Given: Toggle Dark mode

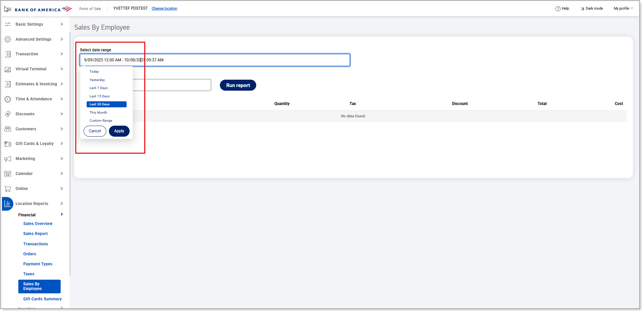Looking at the screenshot, I should 591,9.
